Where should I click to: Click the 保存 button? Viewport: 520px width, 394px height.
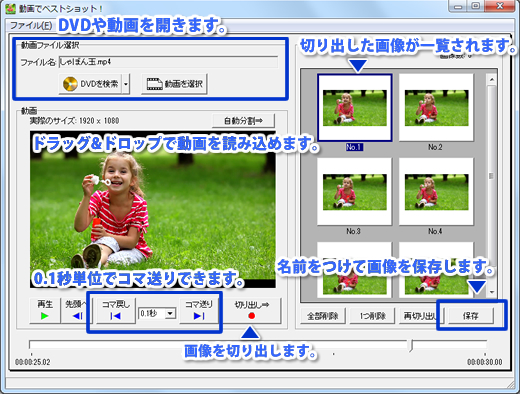[x=470, y=316]
